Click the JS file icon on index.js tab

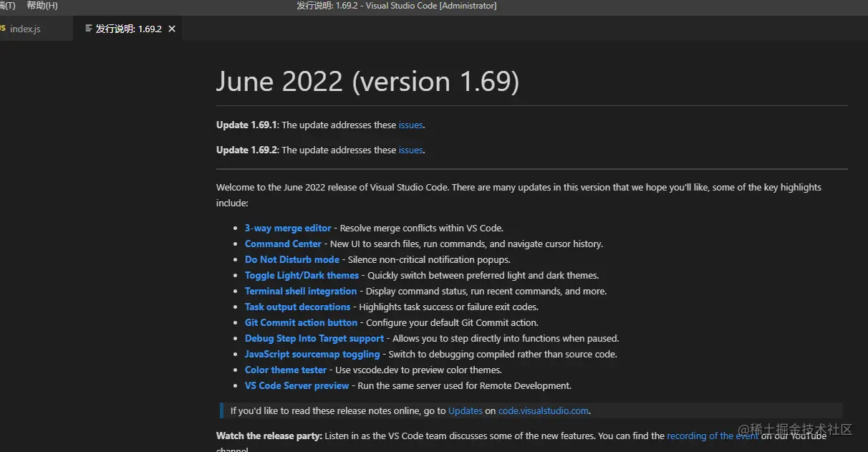click(3, 29)
